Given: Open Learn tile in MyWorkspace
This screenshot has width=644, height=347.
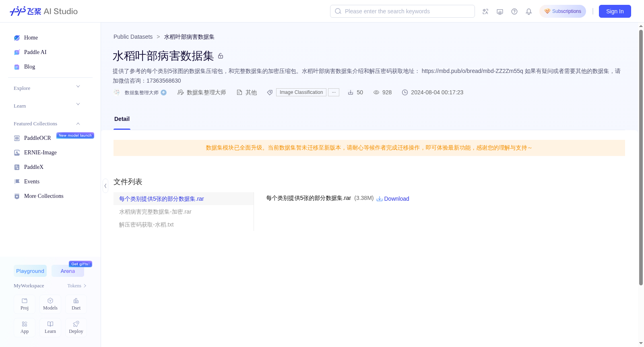Looking at the screenshot, I should [50, 328].
